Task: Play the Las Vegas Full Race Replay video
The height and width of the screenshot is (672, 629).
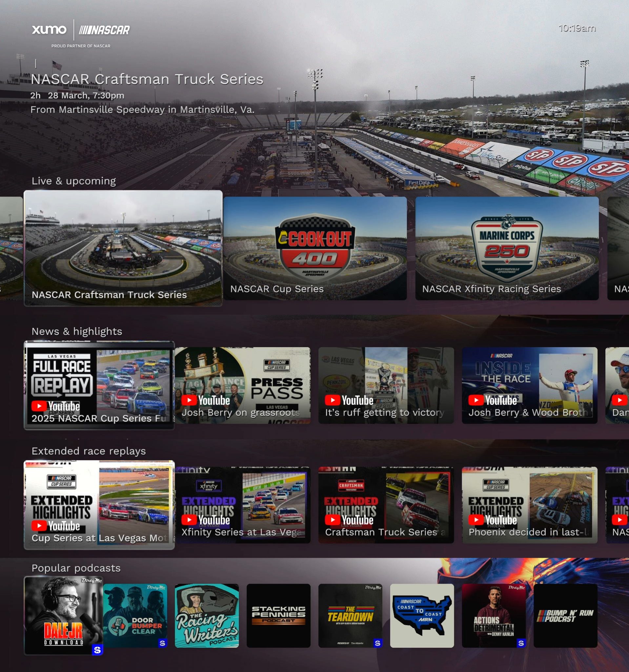Action: (x=99, y=385)
